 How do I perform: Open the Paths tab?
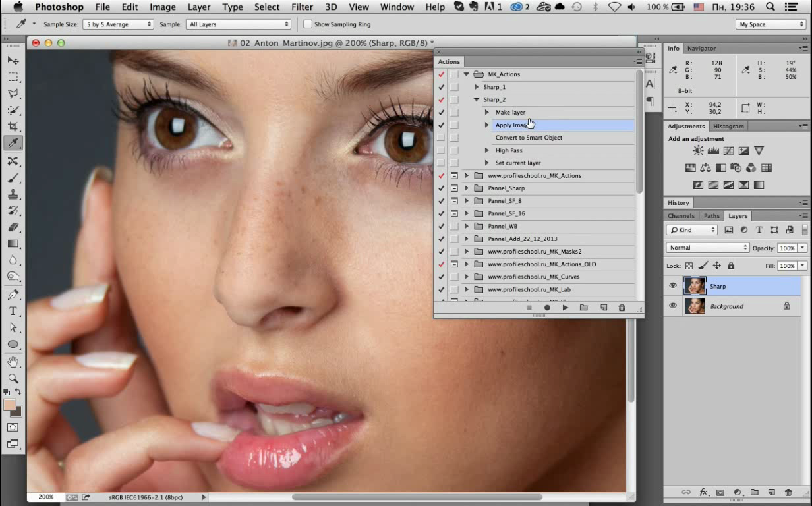[x=711, y=215]
